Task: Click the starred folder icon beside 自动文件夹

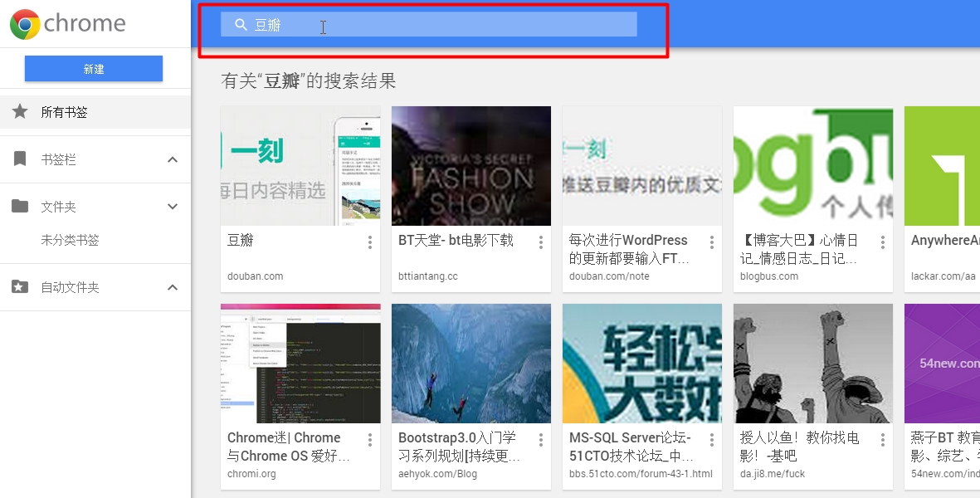Action: pyautogui.click(x=20, y=287)
